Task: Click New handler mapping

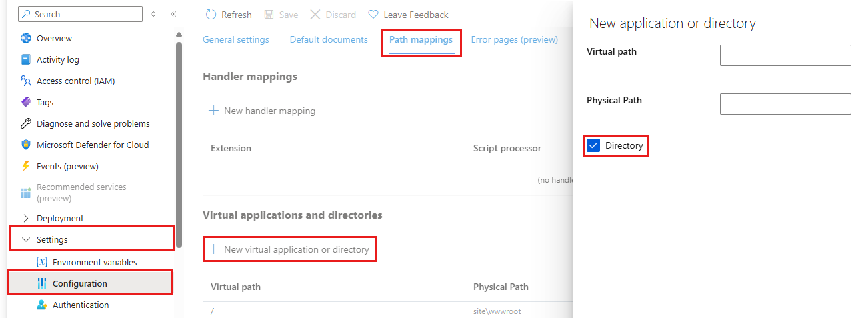Action: pyautogui.click(x=262, y=111)
